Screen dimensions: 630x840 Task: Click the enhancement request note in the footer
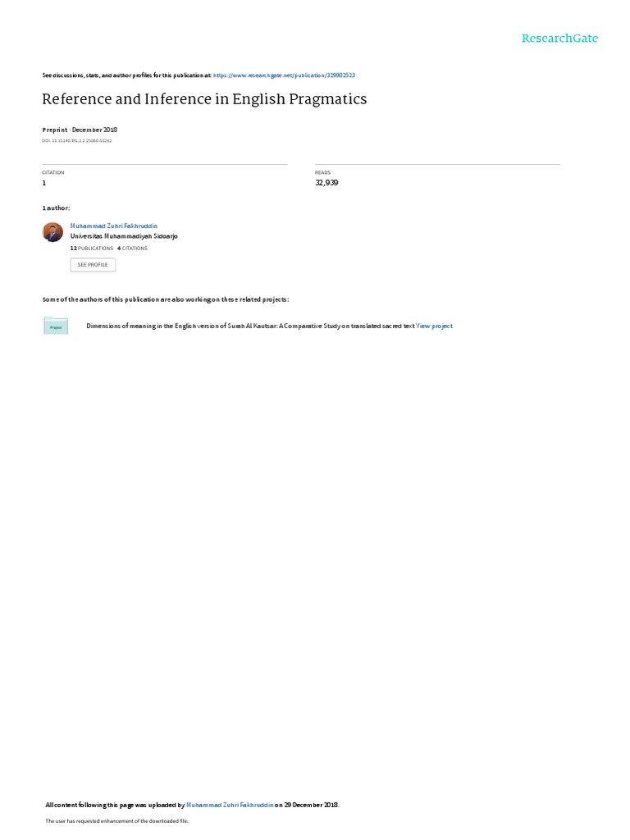[x=116, y=820]
